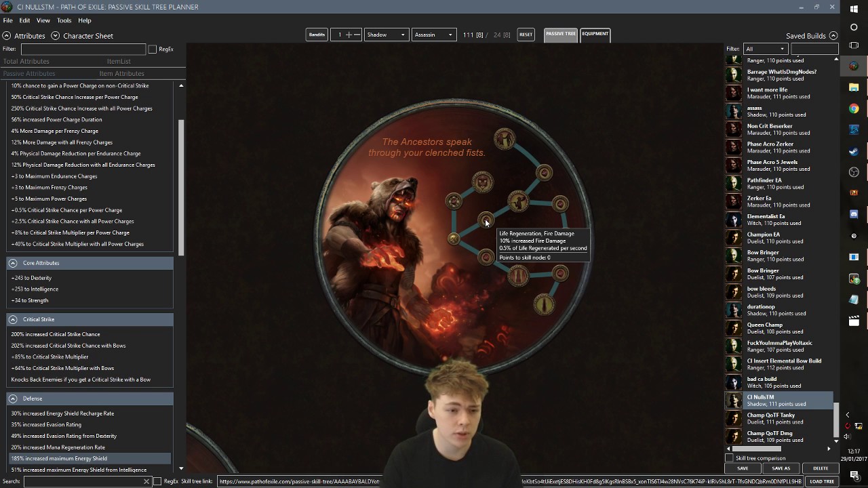The height and width of the screenshot is (488, 868).
Task: Select the 'bad ca build' saved build
Action: [x=780, y=382]
